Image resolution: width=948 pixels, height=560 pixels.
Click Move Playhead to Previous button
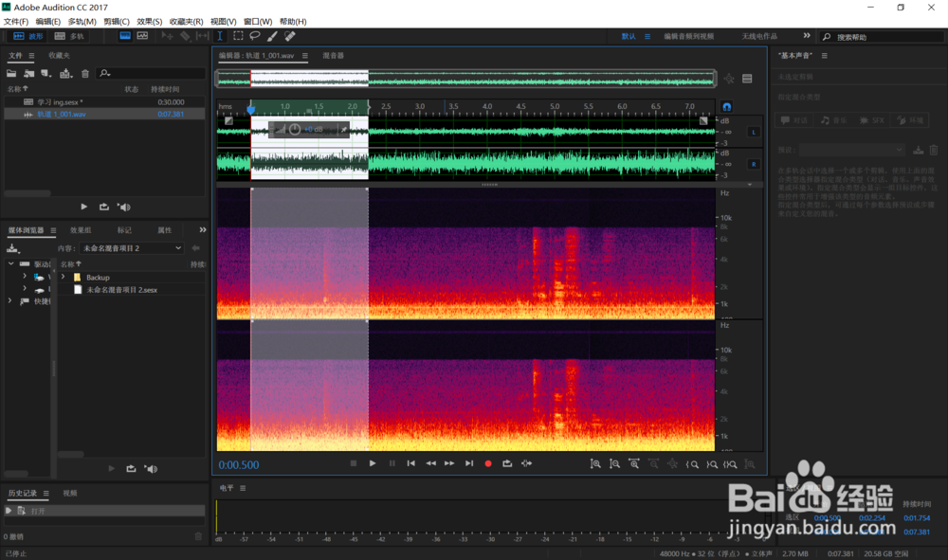coord(411,463)
